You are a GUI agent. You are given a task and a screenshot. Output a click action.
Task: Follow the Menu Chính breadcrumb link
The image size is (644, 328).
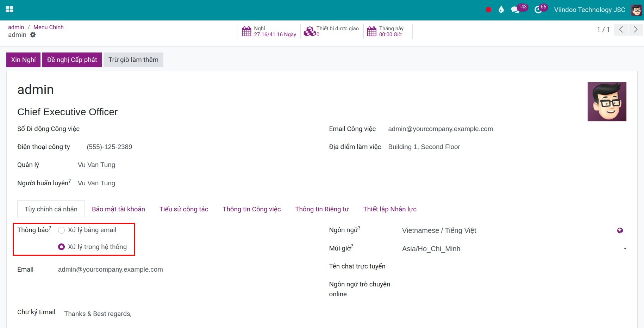49,27
